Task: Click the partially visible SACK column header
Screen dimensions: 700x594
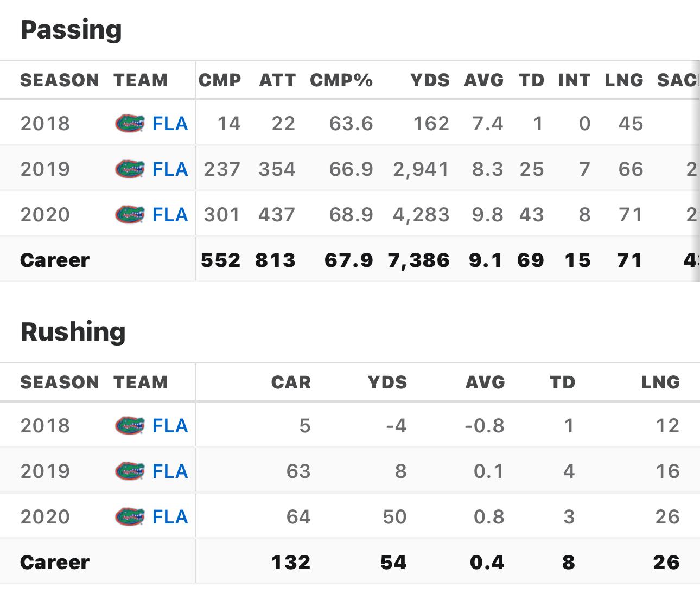Action: coord(678,80)
